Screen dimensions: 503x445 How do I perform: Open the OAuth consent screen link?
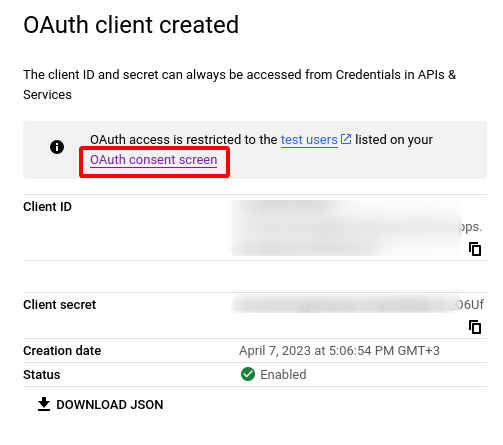154,160
